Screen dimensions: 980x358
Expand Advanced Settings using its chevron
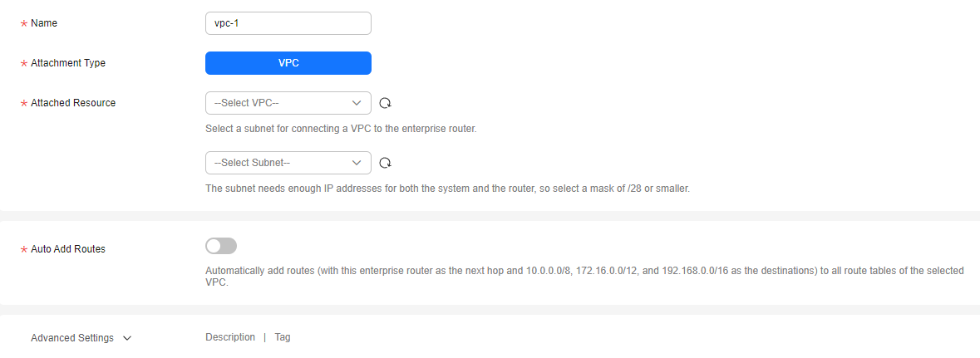pos(127,338)
